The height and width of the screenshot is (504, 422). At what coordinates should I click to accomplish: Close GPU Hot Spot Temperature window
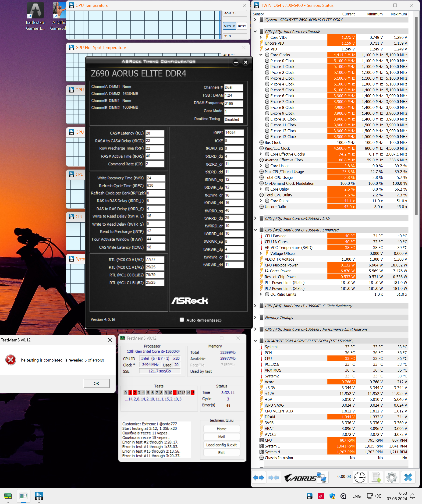pos(244,47)
